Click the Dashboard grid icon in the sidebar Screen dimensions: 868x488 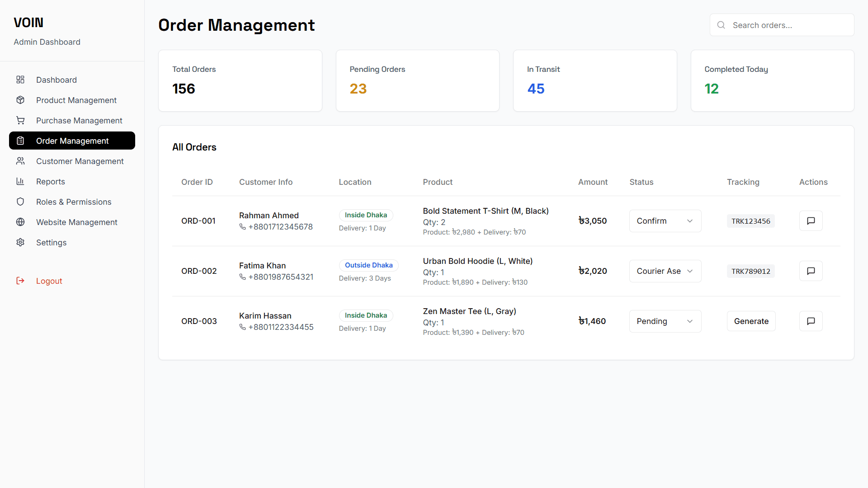(x=20, y=80)
